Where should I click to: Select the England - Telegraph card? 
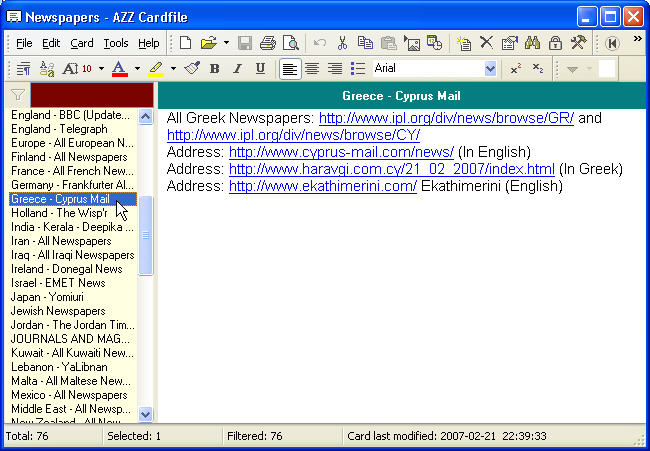click(73, 129)
